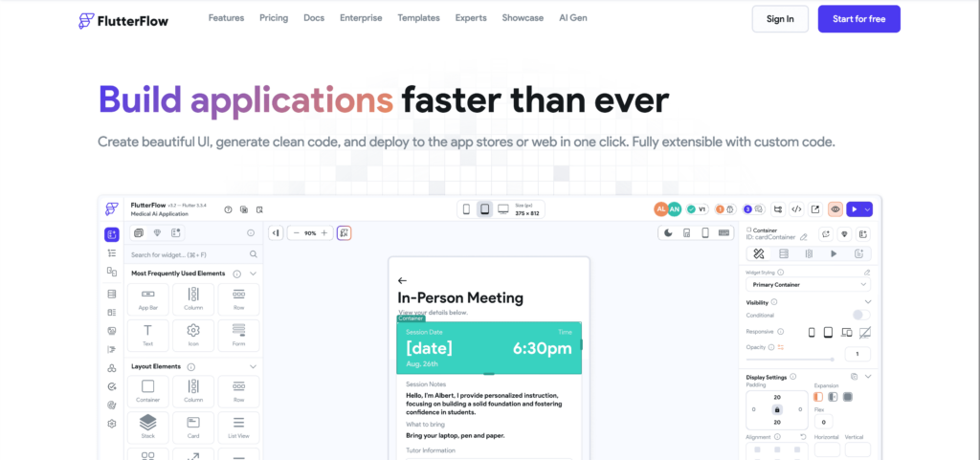Toggle the Conditional visibility switch
The height and width of the screenshot is (460, 980).
click(861, 316)
